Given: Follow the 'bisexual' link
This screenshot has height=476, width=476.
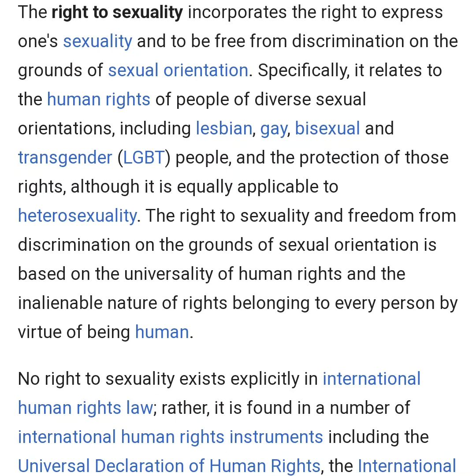Looking at the screenshot, I should tap(327, 128).
